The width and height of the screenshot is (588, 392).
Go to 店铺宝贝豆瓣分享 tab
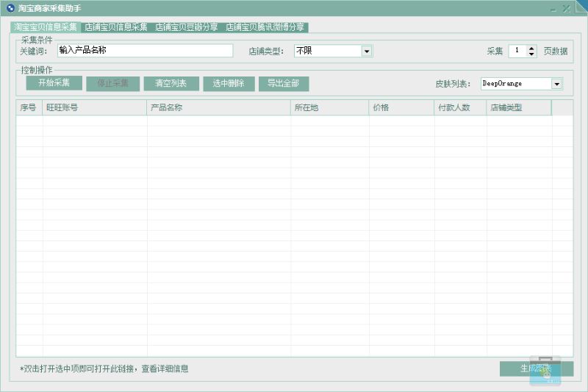[187, 27]
